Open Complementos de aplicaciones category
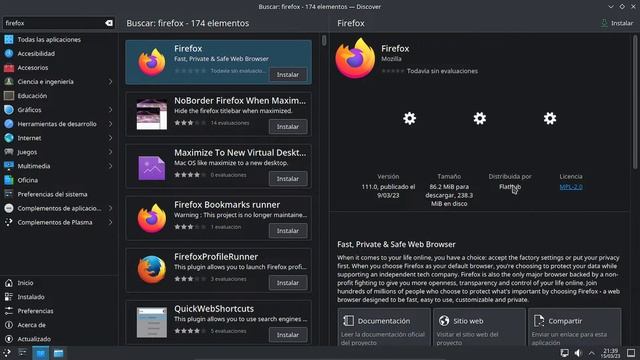This screenshot has width=640, height=360. point(59,209)
